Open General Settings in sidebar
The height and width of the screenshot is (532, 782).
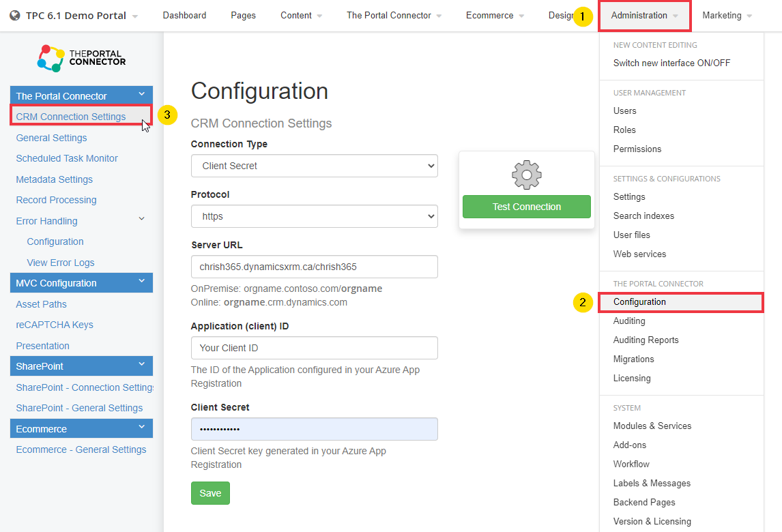pyautogui.click(x=51, y=138)
